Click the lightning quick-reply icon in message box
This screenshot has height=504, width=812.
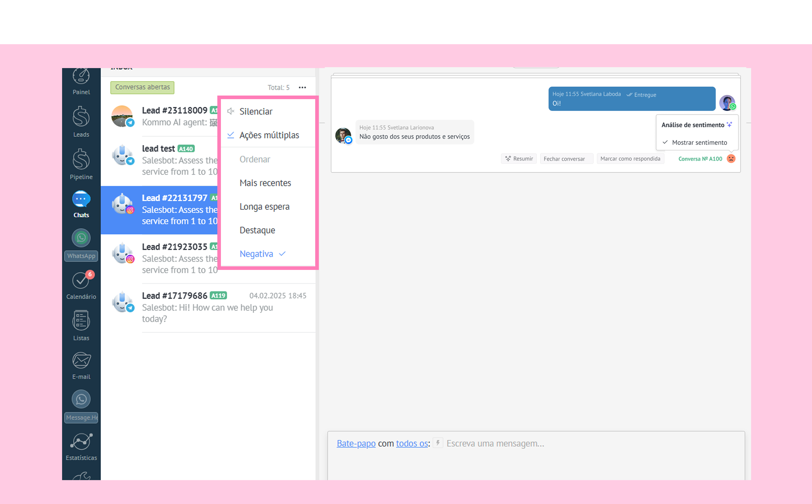(438, 443)
